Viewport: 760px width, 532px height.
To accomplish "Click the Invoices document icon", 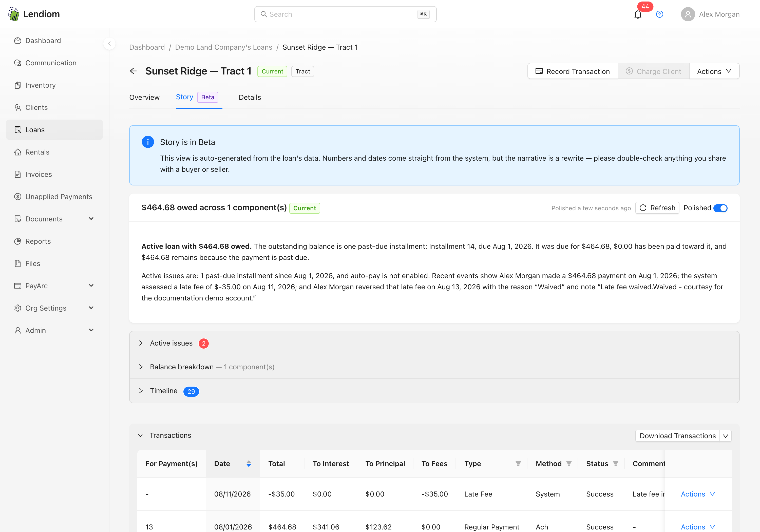I will [17, 175].
